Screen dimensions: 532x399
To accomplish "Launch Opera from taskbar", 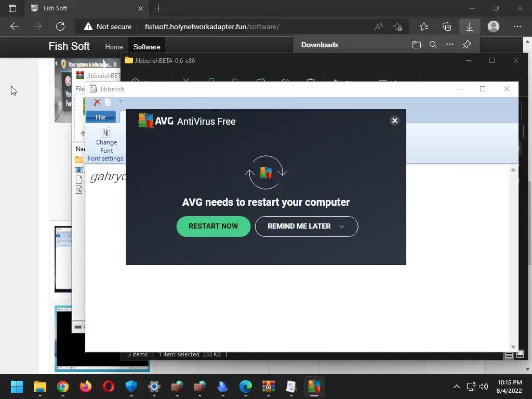I will tap(109, 387).
